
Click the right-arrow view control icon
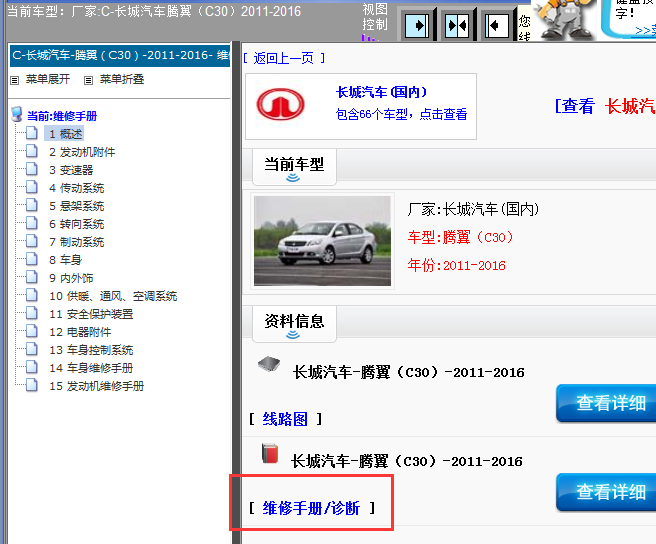[x=417, y=26]
